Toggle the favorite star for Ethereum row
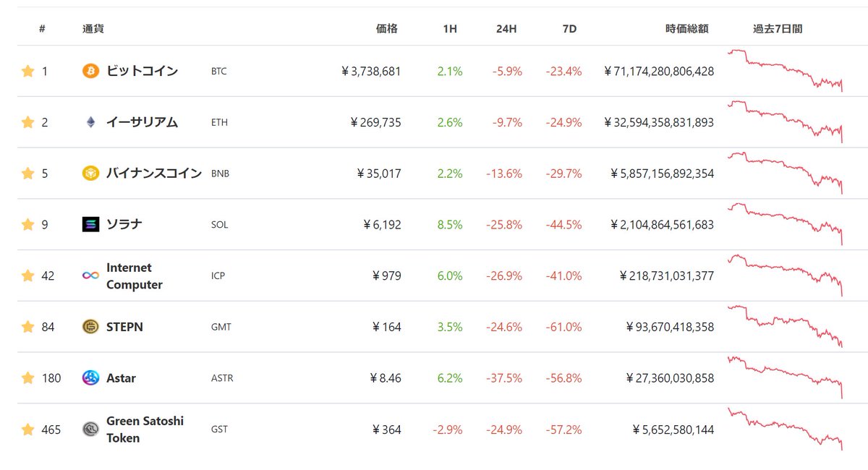The height and width of the screenshot is (470, 868). point(27,122)
